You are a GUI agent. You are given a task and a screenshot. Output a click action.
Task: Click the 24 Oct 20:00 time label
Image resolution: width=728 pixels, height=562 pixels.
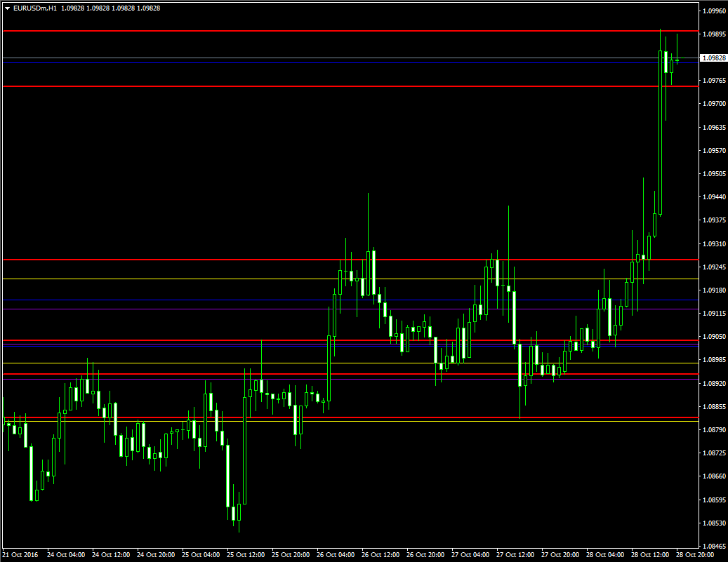pyautogui.click(x=156, y=555)
